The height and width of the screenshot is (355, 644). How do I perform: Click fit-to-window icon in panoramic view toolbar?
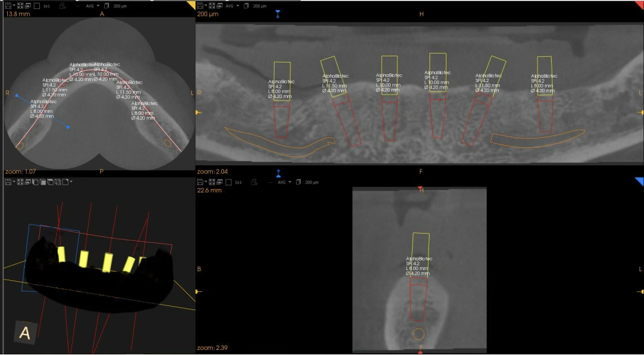pyautogui.click(x=212, y=6)
